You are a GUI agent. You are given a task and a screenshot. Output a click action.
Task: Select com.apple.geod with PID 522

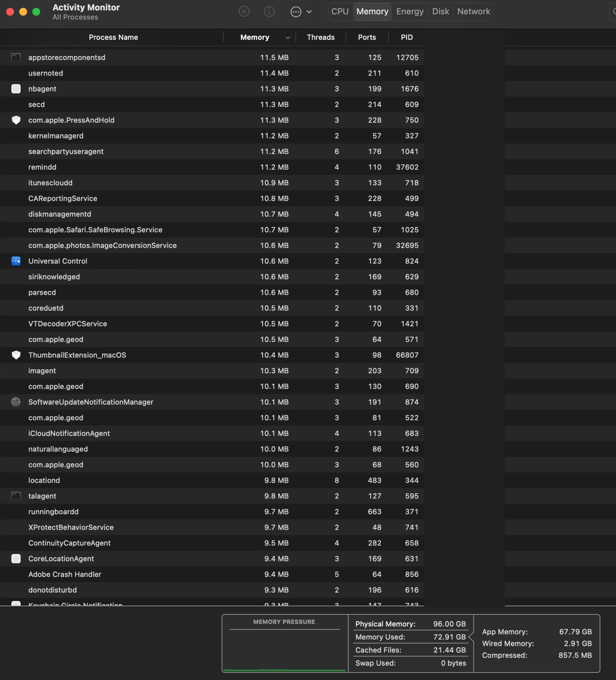212,418
